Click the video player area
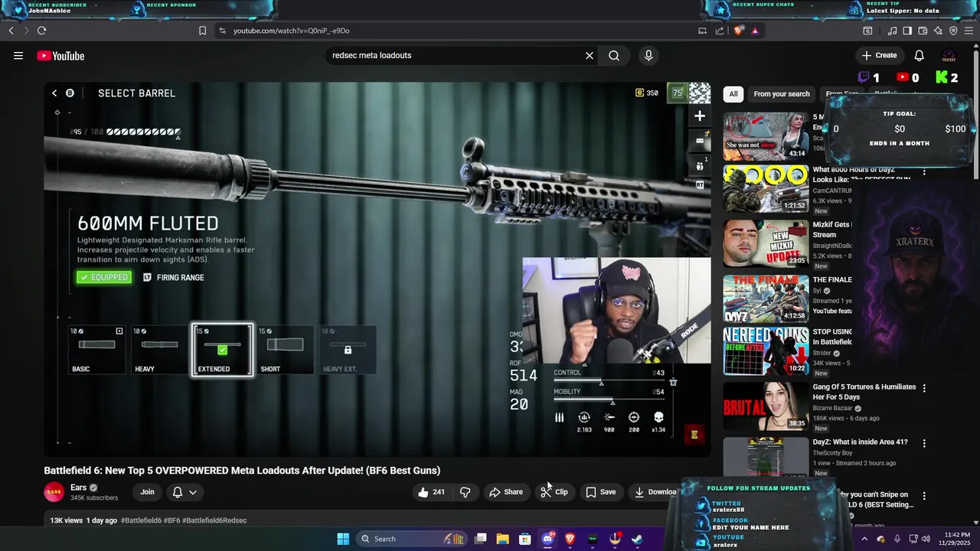980x551 pixels. pos(377,269)
